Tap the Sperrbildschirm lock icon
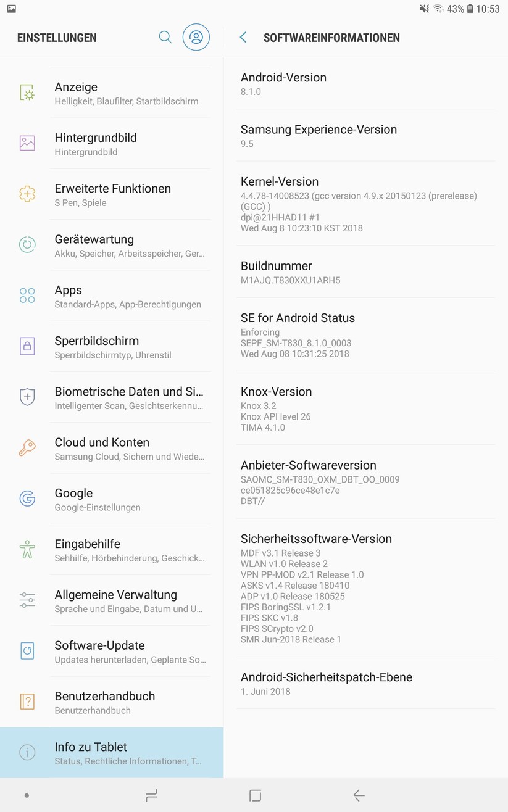508x812 pixels. tap(27, 346)
